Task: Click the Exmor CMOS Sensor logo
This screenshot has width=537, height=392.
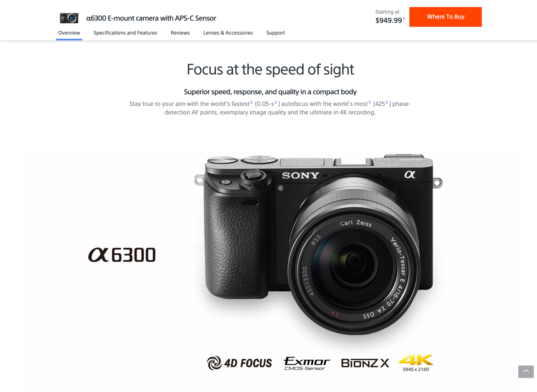Action: click(307, 363)
